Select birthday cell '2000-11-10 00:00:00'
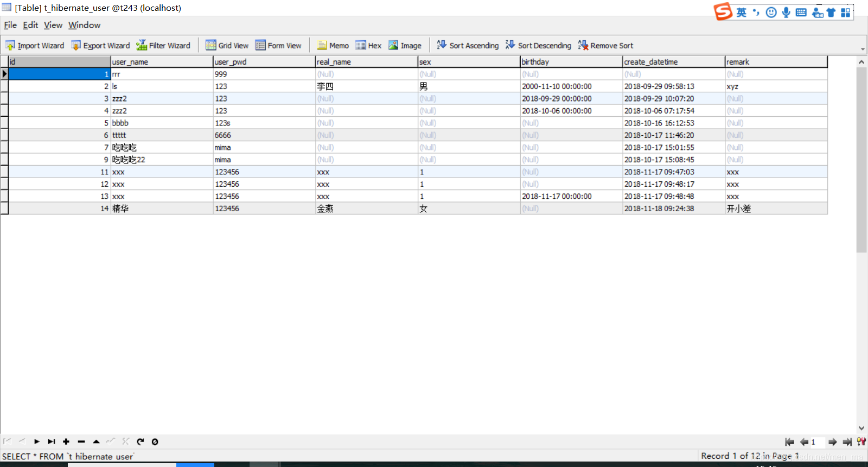The image size is (868, 467). tap(571, 86)
